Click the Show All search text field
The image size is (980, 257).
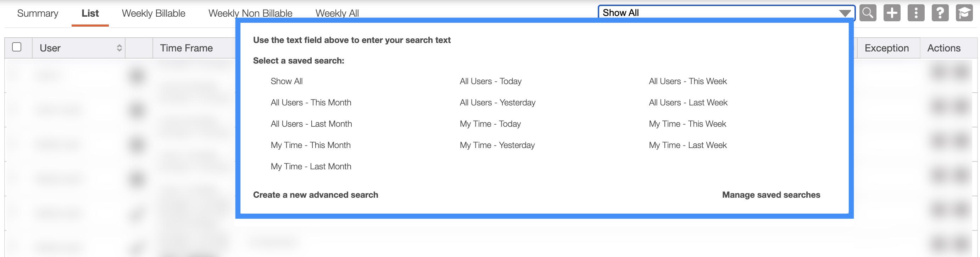[x=715, y=13]
